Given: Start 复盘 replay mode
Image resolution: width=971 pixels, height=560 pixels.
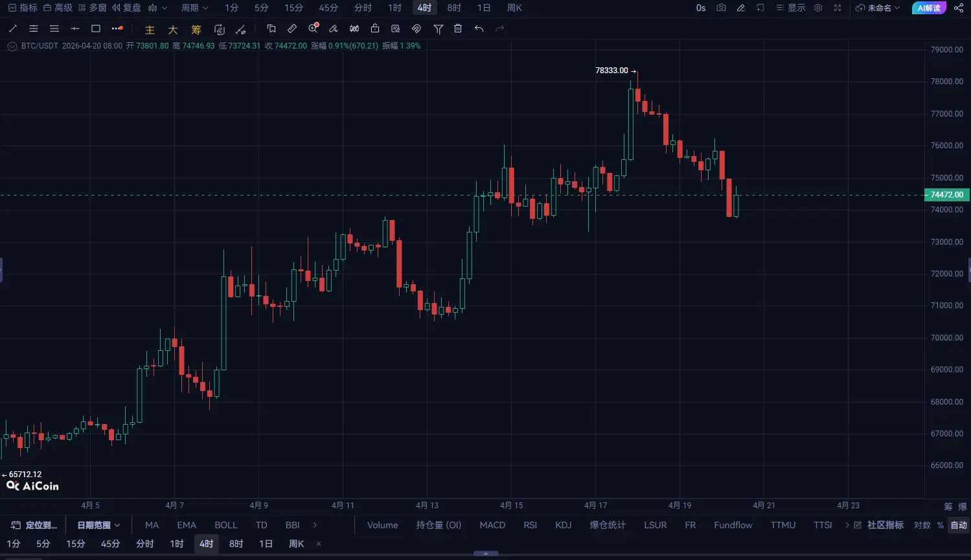Looking at the screenshot, I should click(x=126, y=8).
